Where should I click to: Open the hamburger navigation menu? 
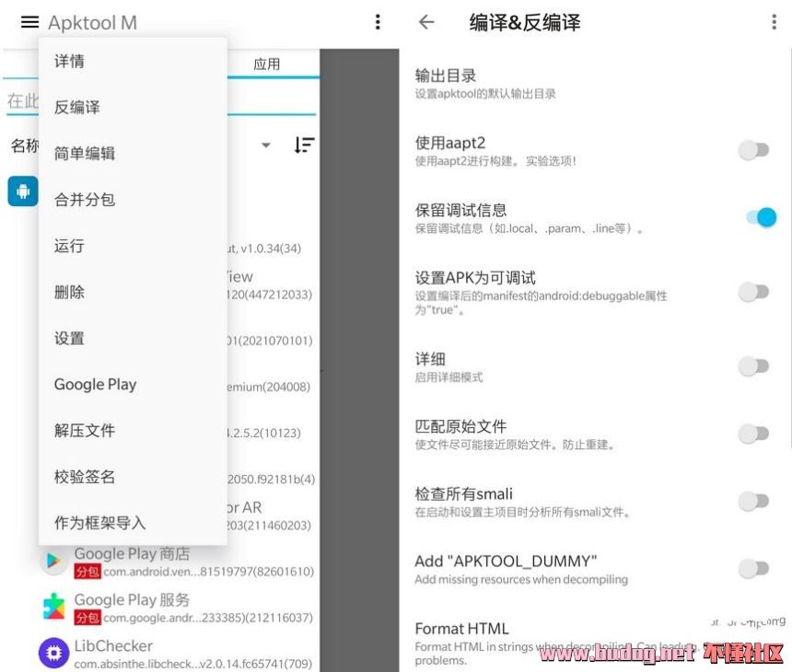coord(29,22)
